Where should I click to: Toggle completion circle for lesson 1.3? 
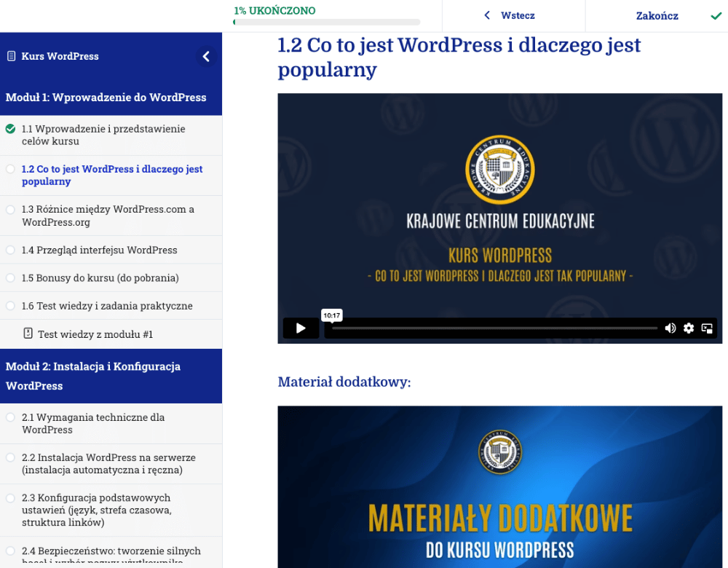[10, 210]
